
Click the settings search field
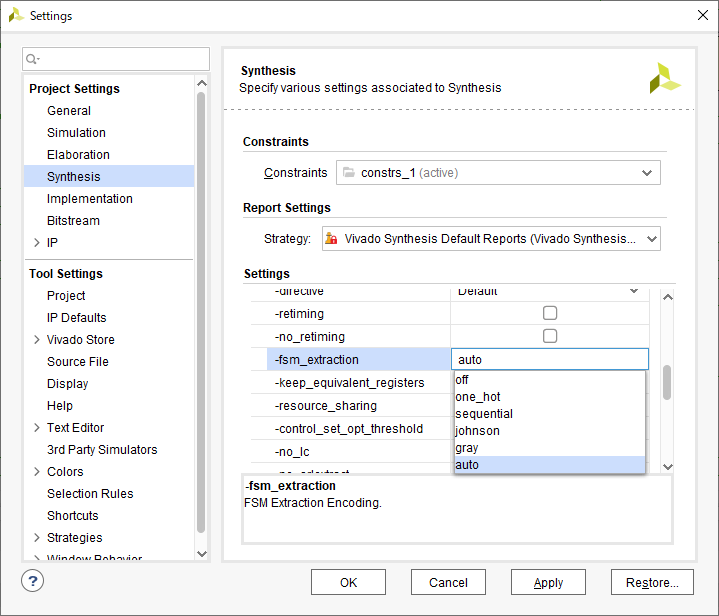116,59
